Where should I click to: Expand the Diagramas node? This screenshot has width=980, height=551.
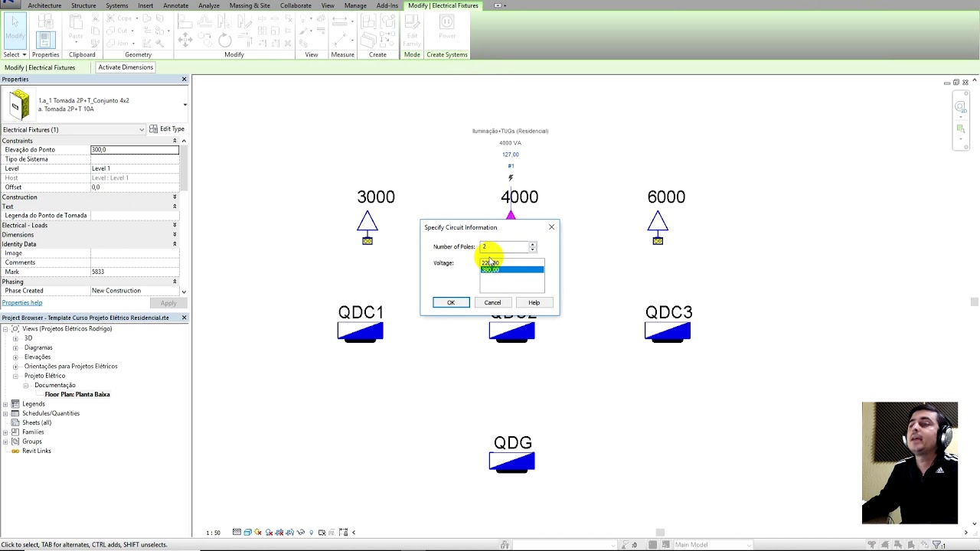click(x=15, y=347)
